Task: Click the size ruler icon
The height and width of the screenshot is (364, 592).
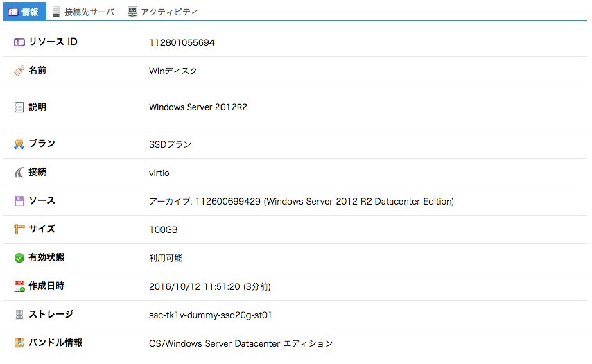Action: tap(19, 229)
